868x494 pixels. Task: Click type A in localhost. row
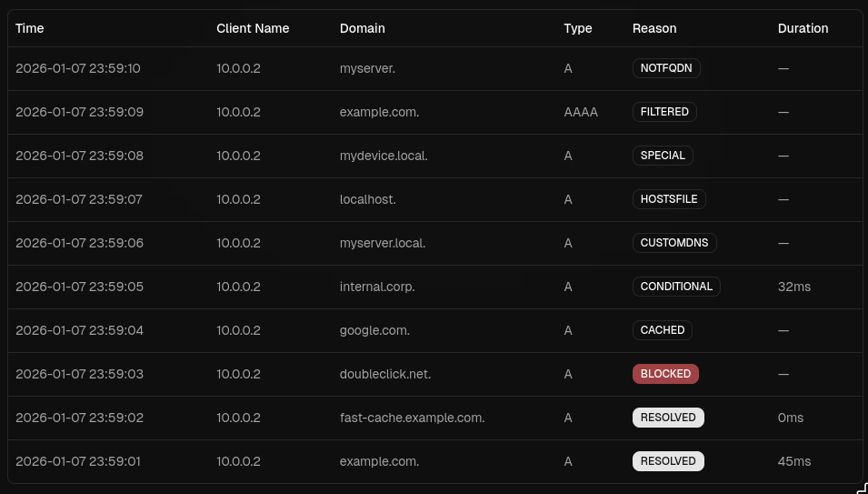[568, 199]
